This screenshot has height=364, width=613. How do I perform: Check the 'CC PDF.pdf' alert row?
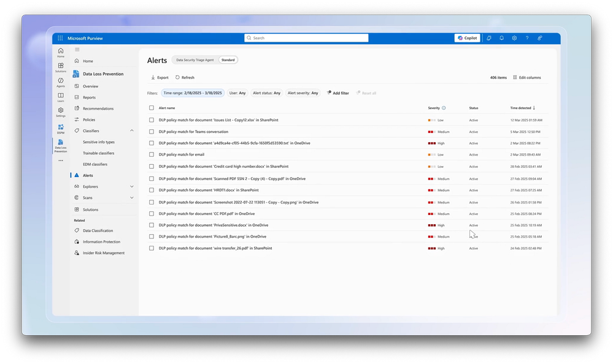coord(152,214)
